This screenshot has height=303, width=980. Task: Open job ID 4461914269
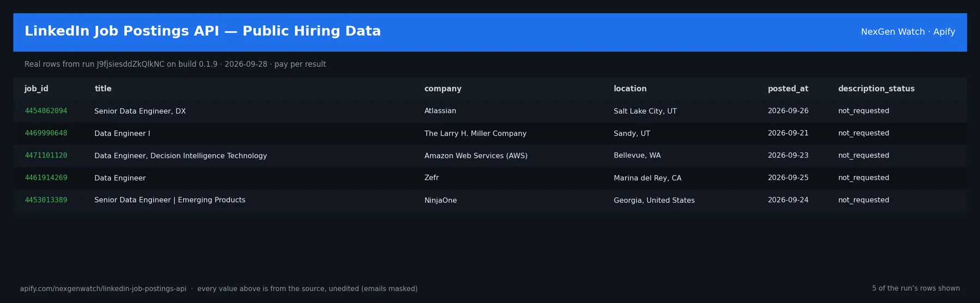(x=46, y=178)
